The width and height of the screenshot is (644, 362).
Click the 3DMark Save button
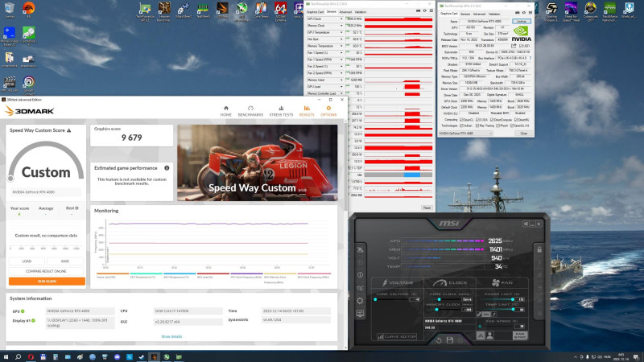65,261
